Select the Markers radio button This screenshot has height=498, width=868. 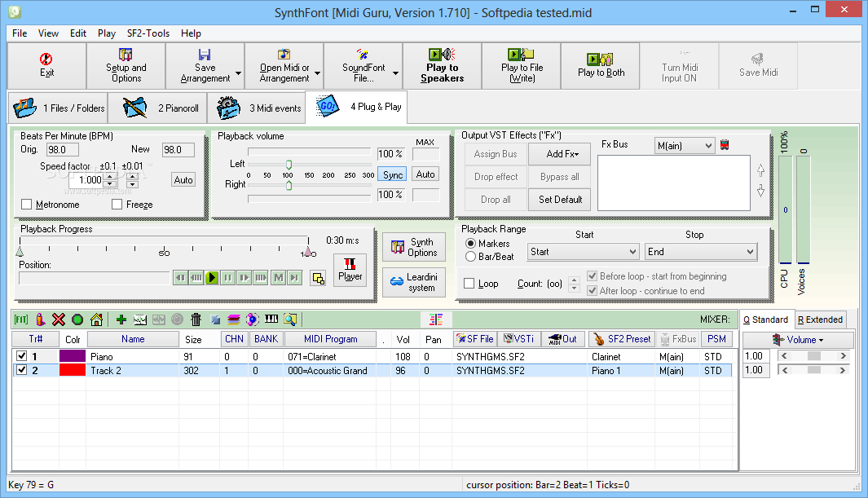pos(470,244)
